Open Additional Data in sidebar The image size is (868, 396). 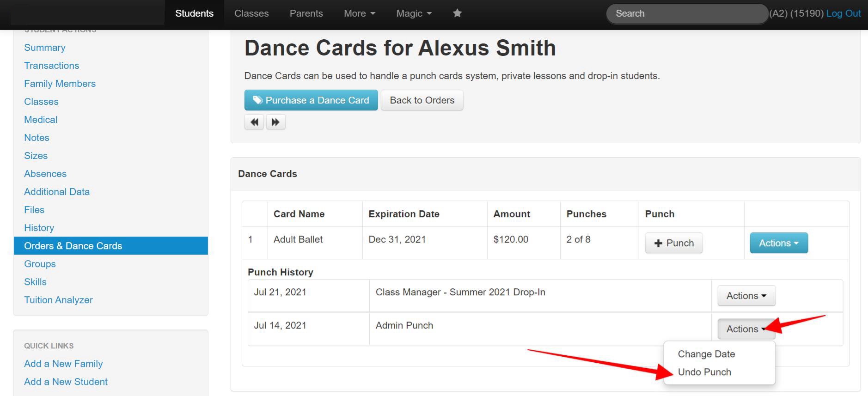coord(57,192)
